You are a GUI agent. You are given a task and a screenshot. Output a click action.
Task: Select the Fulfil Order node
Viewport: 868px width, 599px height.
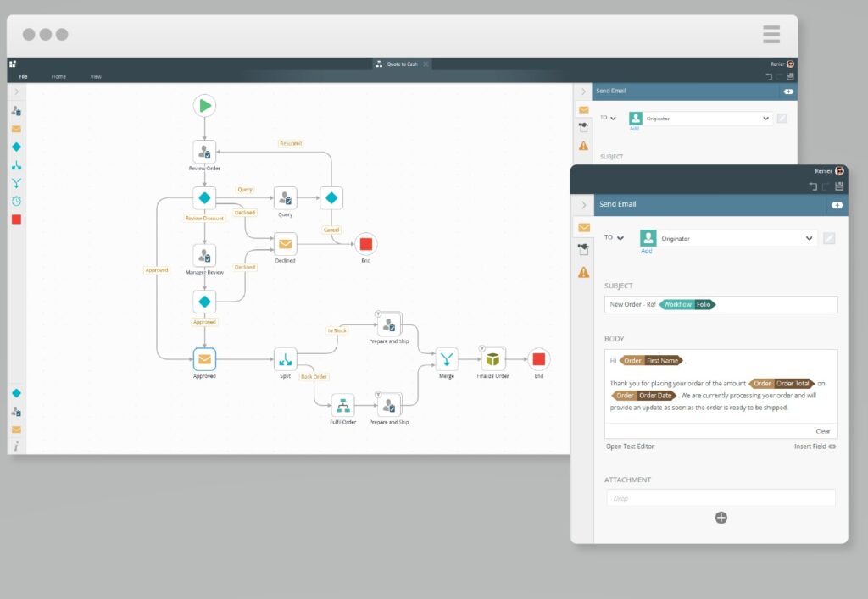pos(342,404)
